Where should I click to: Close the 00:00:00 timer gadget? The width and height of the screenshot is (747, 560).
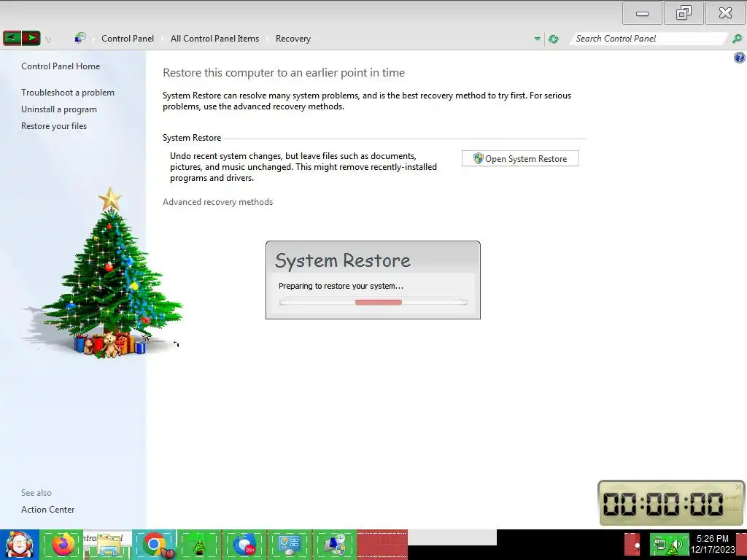point(738,486)
